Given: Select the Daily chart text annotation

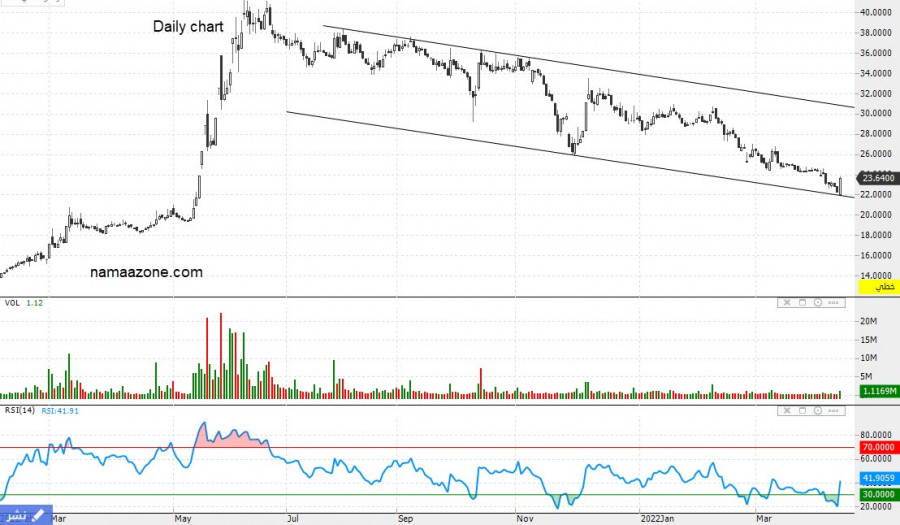Looking at the screenshot, I should click(x=188, y=27).
